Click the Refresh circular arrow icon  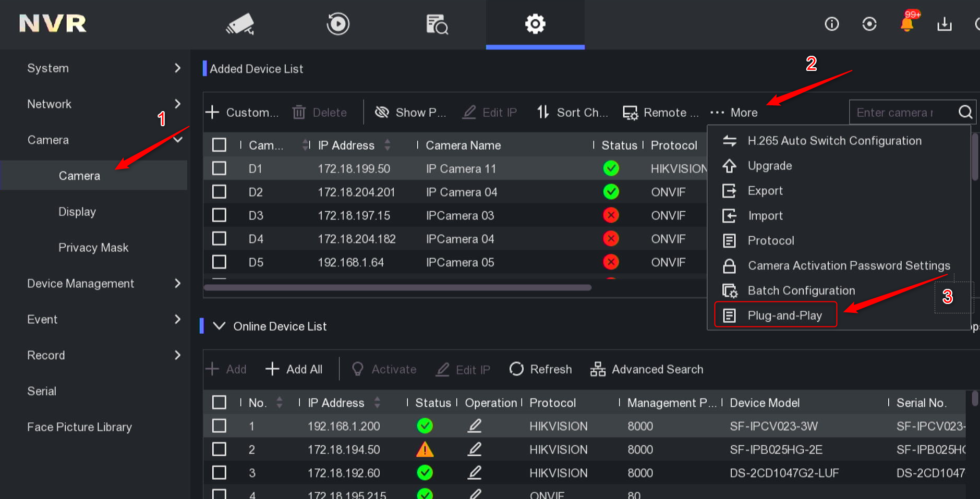click(x=516, y=369)
